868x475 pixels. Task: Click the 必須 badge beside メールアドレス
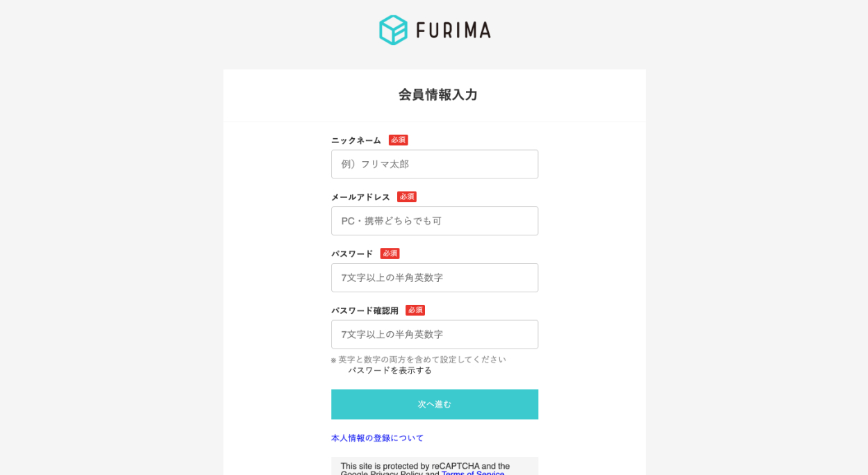coord(407,197)
